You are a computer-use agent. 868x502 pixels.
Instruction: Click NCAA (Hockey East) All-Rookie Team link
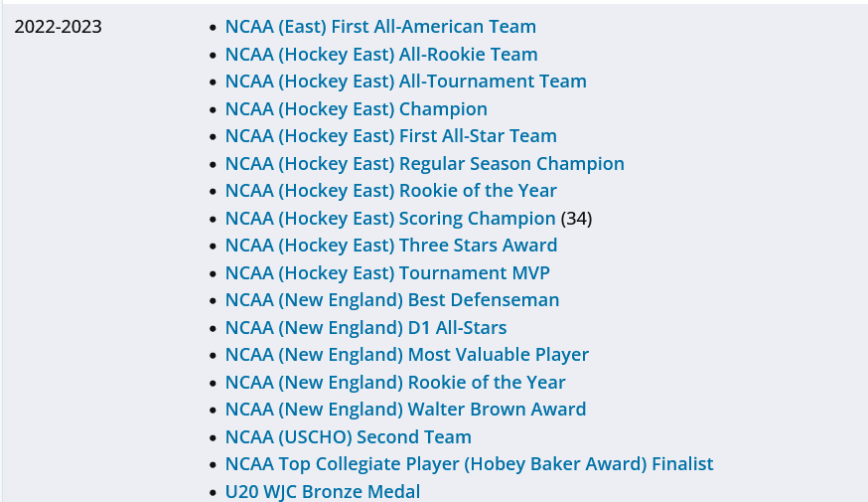[381, 55]
